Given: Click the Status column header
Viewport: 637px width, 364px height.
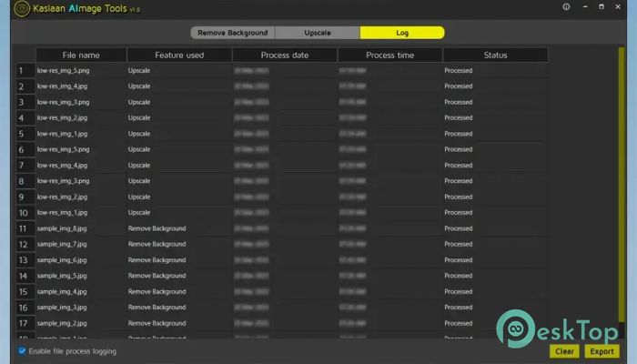Looking at the screenshot, I should tap(495, 55).
